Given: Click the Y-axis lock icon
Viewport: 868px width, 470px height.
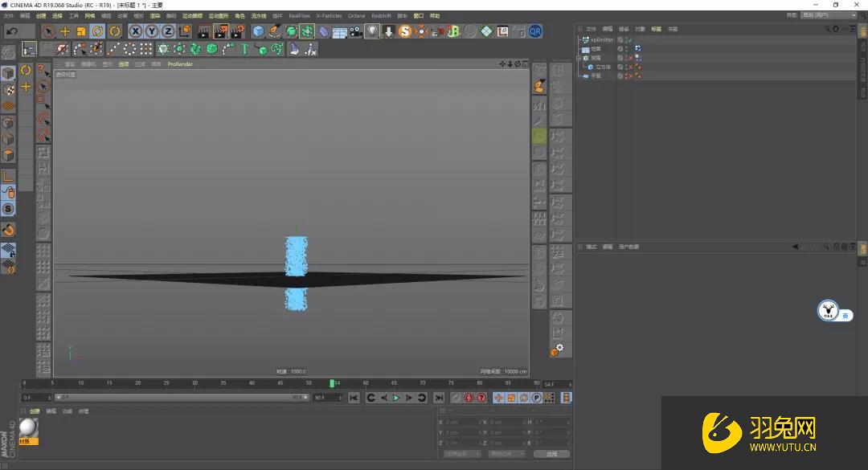Looking at the screenshot, I should click(x=151, y=31).
